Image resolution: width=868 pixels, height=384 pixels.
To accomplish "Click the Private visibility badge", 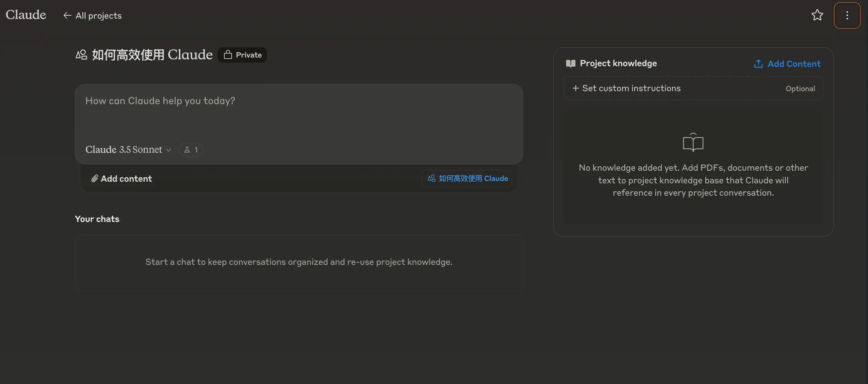I will pos(242,55).
